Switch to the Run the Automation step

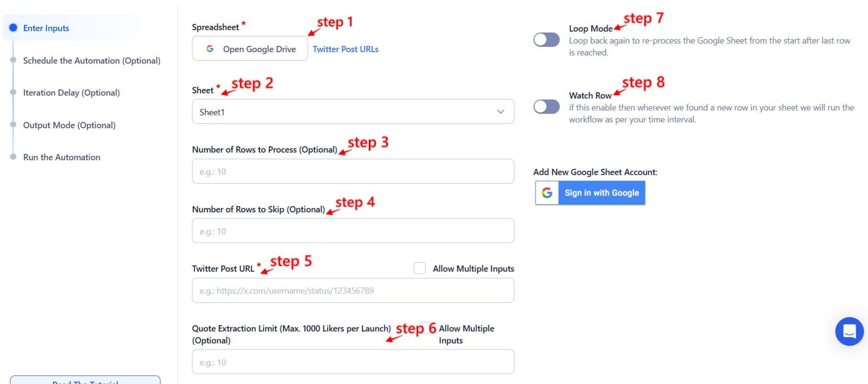point(61,157)
